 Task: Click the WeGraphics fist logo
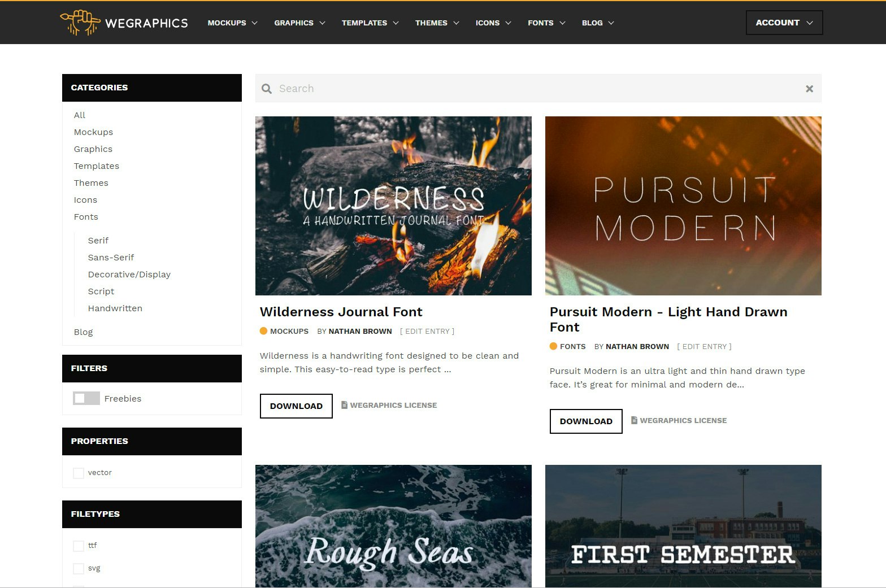click(x=80, y=23)
